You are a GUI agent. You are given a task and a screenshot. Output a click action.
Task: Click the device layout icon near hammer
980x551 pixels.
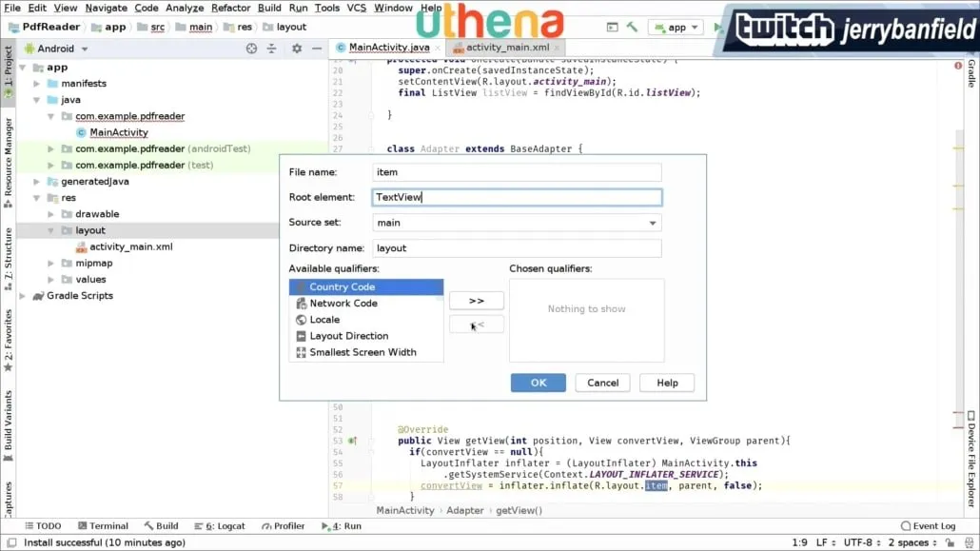[613, 27]
